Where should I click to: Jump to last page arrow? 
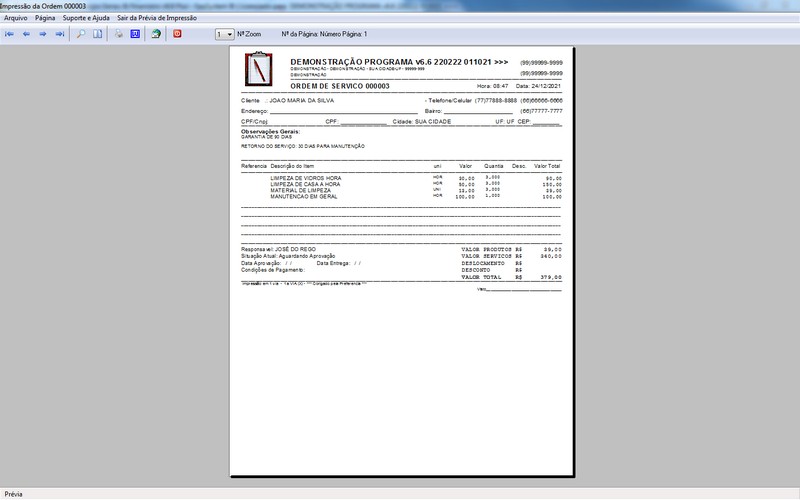(x=60, y=34)
